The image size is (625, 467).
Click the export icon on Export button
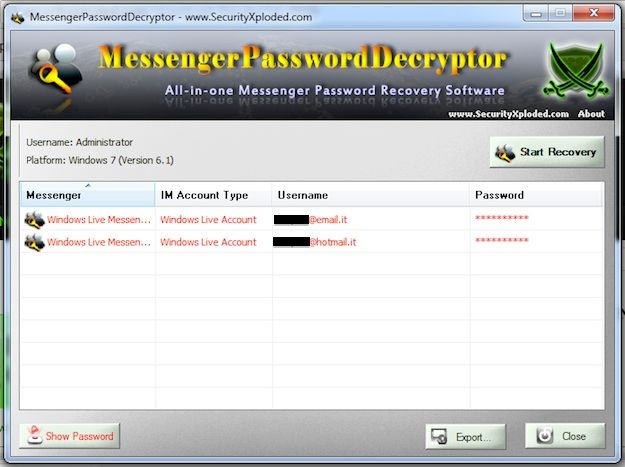(439, 437)
